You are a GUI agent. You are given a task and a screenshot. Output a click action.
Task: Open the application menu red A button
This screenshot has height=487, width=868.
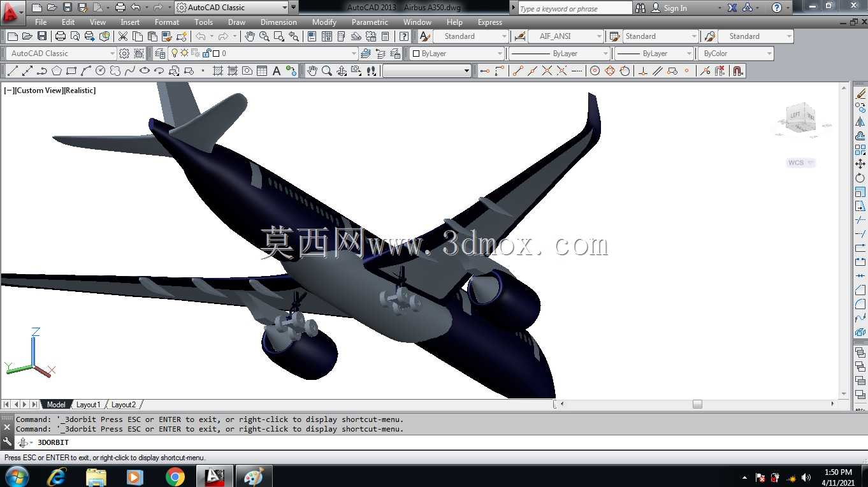(11, 11)
